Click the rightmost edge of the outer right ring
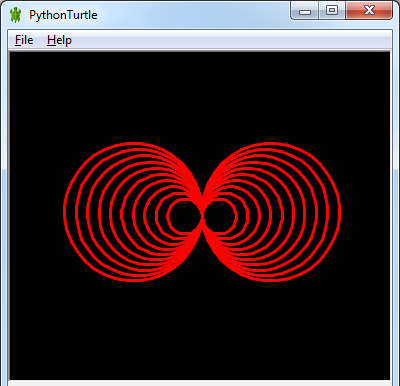This screenshot has height=386, width=400. (339, 212)
